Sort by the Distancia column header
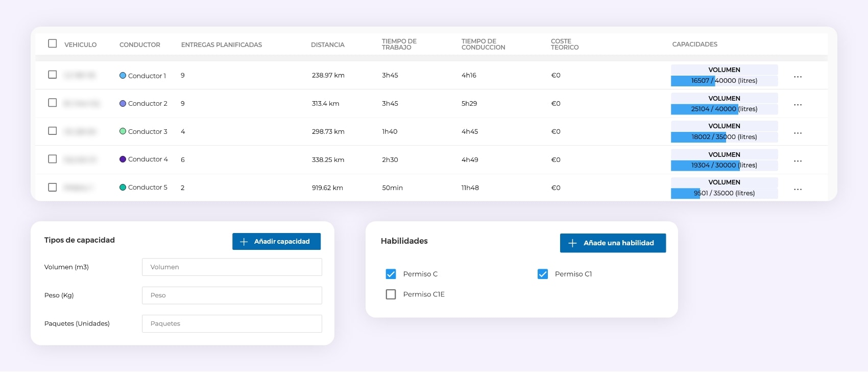 point(327,45)
